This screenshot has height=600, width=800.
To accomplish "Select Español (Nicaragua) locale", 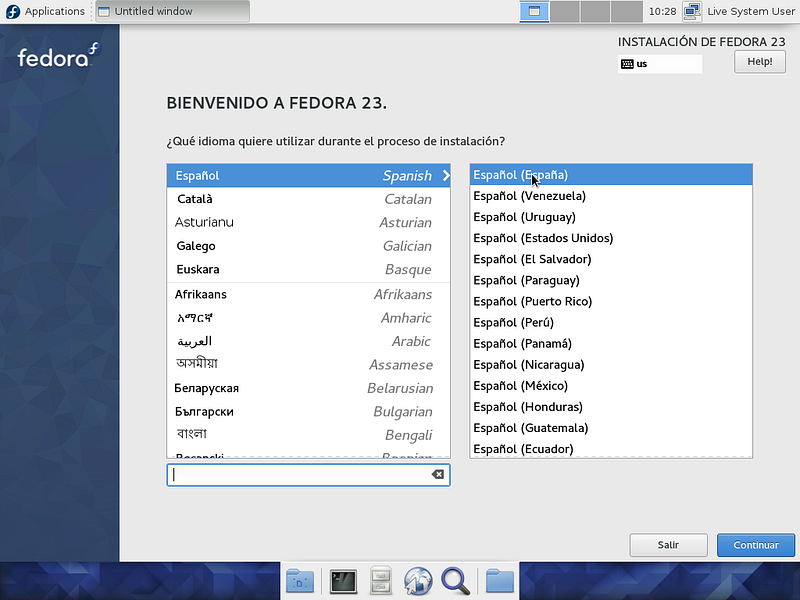I will [611, 365].
